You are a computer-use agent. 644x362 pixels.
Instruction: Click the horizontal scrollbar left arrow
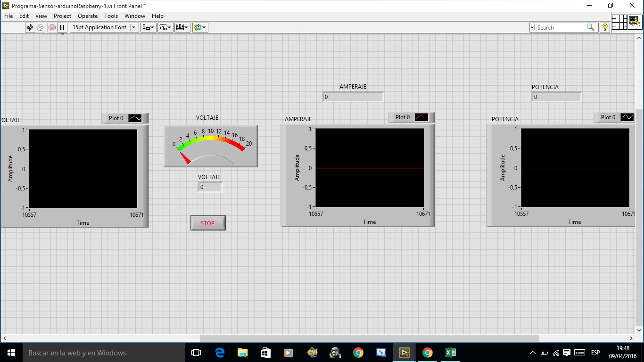(4, 338)
